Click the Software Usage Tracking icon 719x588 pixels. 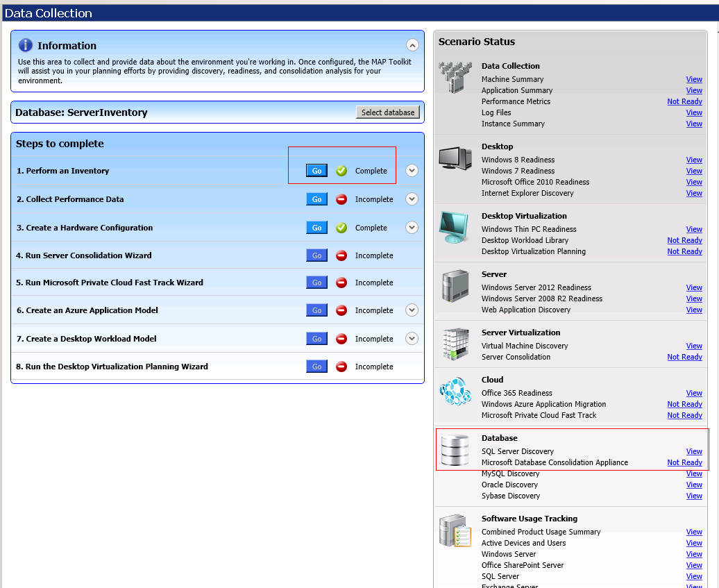click(x=455, y=531)
